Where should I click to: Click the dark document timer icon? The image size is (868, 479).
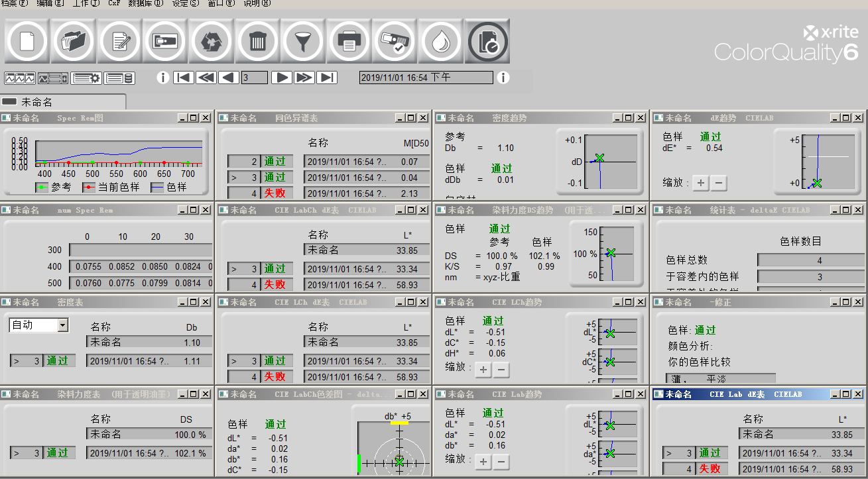point(487,41)
